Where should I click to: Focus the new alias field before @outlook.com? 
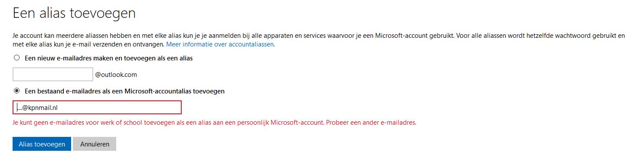coord(53,74)
